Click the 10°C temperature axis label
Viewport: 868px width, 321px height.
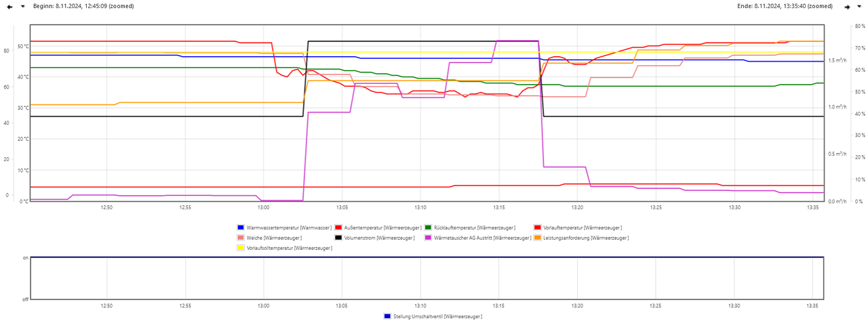(x=23, y=170)
